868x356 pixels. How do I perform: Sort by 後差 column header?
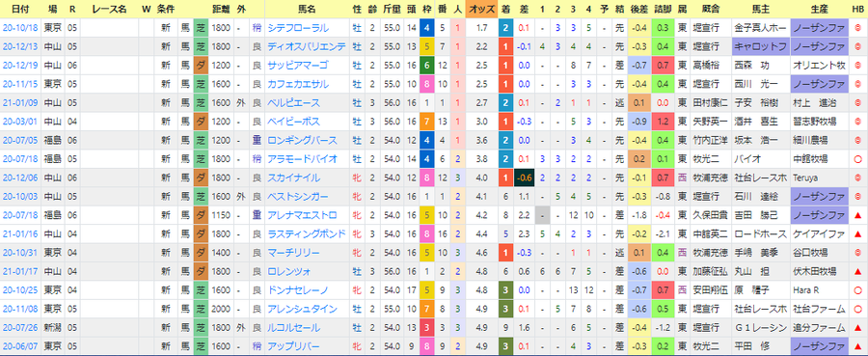639,9
